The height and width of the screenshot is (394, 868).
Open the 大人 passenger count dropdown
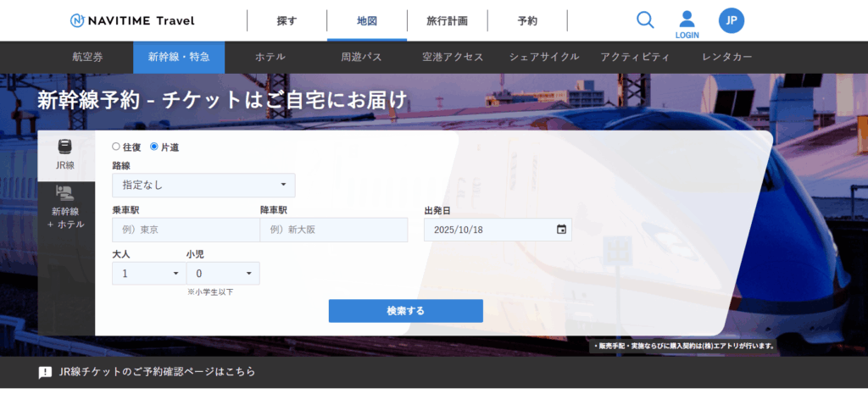[x=148, y=274]
